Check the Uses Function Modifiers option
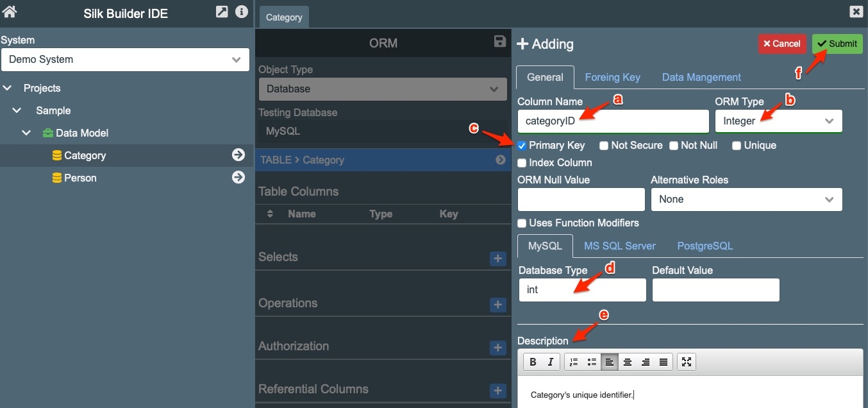The height and width of the screenshot is (408, 868). click(x=522, y=223)
